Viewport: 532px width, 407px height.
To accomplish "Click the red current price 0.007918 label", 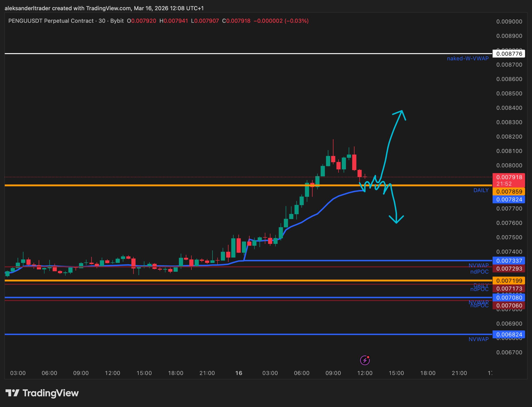I will (509, 178).
